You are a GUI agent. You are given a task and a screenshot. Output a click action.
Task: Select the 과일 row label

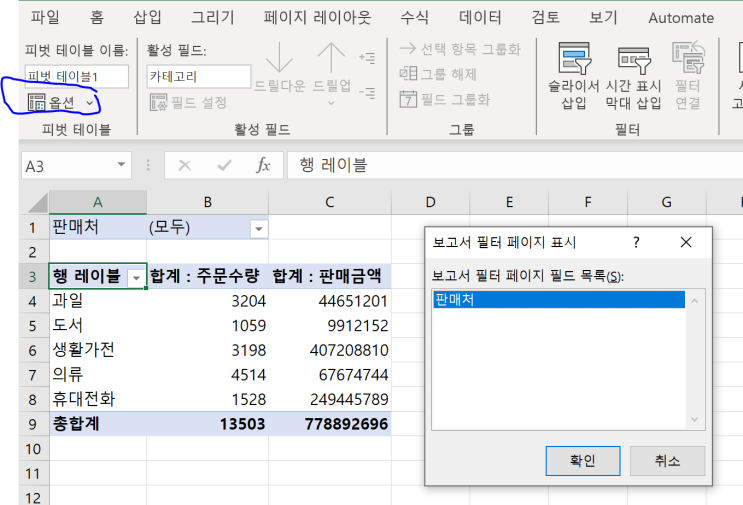point(98,300)
